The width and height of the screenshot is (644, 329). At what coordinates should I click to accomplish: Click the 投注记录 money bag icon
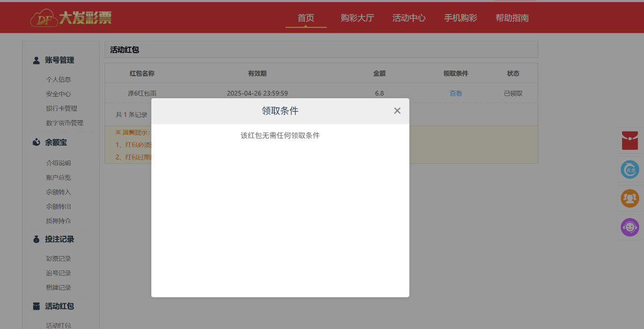[x=36, y=239]
